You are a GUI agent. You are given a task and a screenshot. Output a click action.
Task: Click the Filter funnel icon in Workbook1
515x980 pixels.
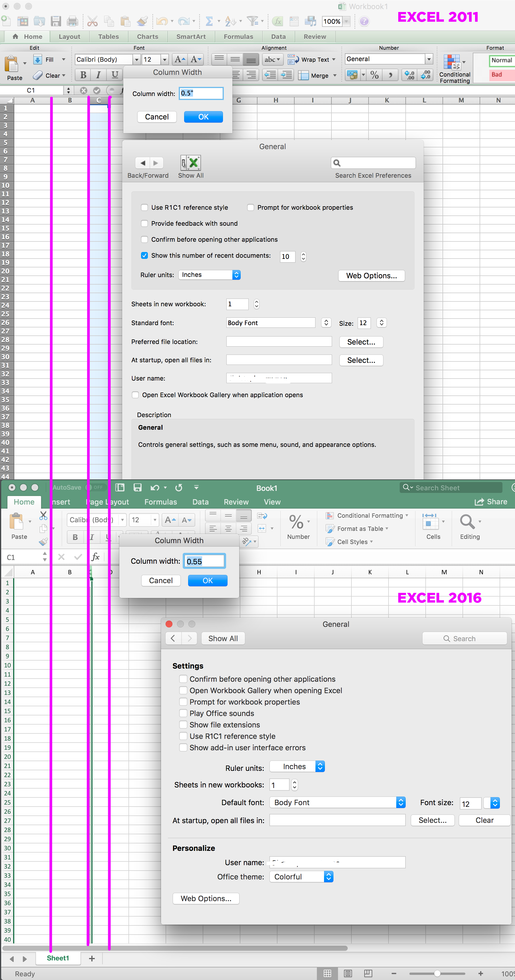click(252, 21)
